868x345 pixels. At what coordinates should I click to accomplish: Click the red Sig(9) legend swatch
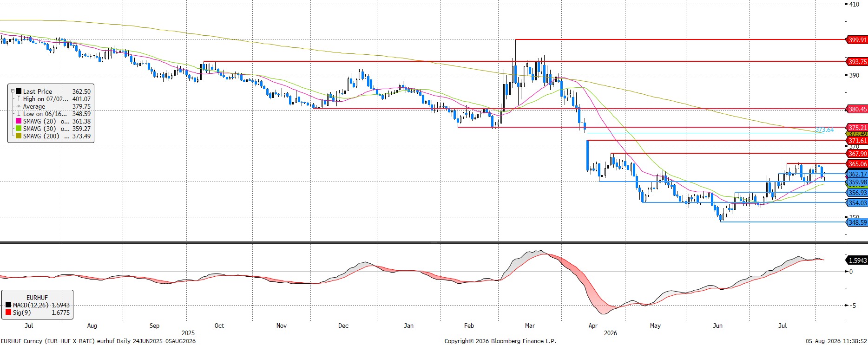click(8, 312)
